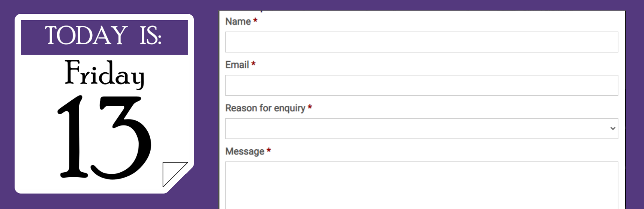Click the Message field label
The image size is (644, 209).
[x=244, y=152]
